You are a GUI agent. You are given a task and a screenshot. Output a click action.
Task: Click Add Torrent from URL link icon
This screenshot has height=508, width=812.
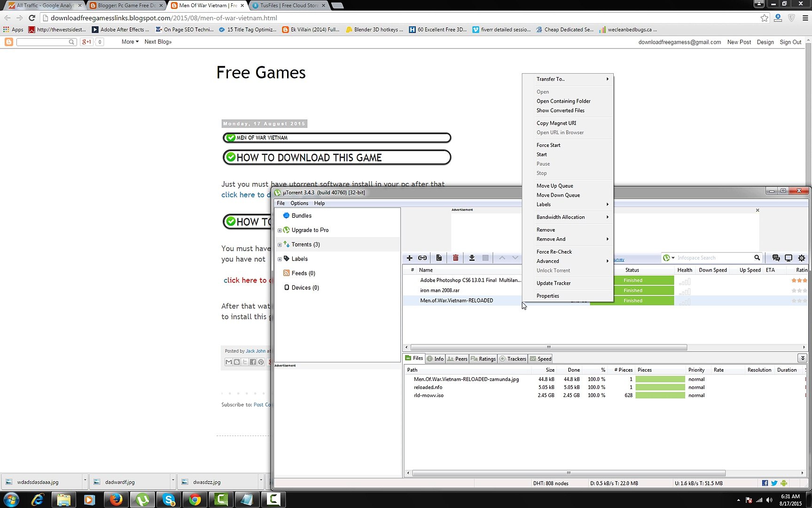click(422, 258)
